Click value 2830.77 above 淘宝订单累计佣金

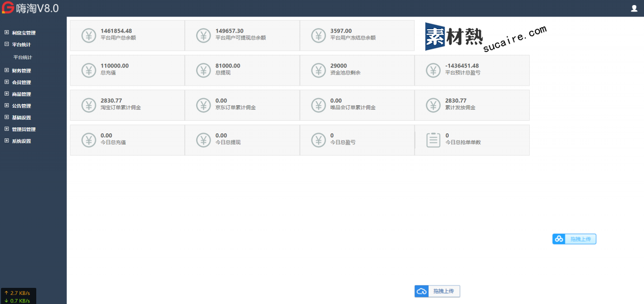click(111, 101)
